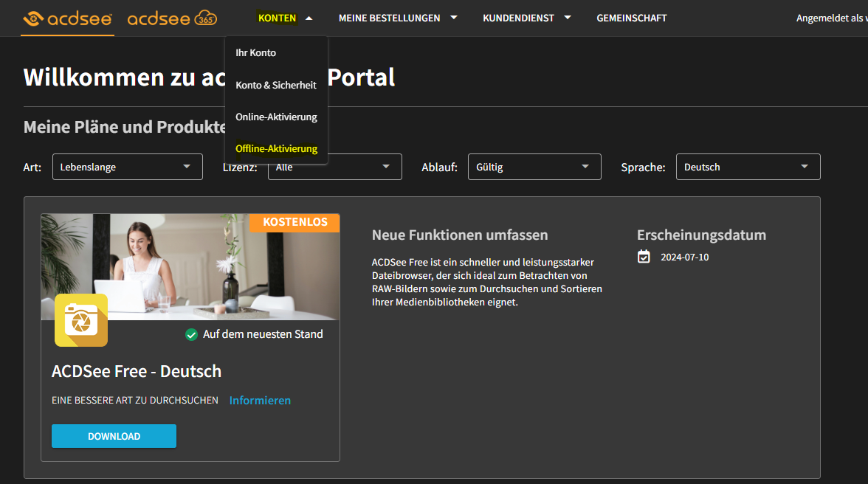Open the Art dropdown showing Lebenslange
Screen dimensions: 868x484
pyautogui.click(x=127, y=167)
